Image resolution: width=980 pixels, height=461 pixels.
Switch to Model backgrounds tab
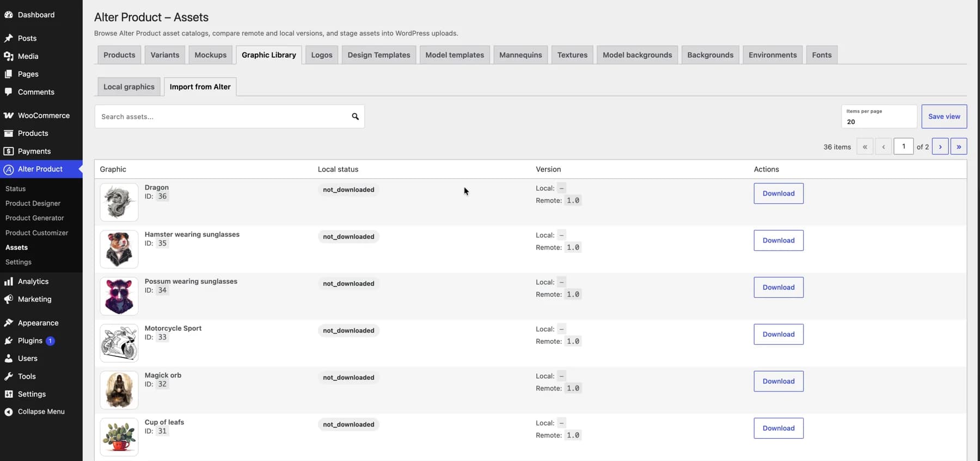pyautogui.click(x=638, y=55)
